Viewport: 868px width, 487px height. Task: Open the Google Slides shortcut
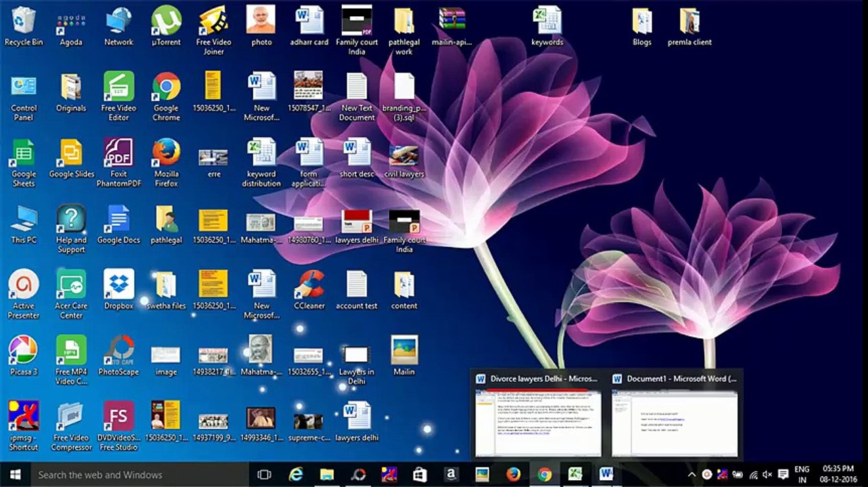click(x=71, y=159)
